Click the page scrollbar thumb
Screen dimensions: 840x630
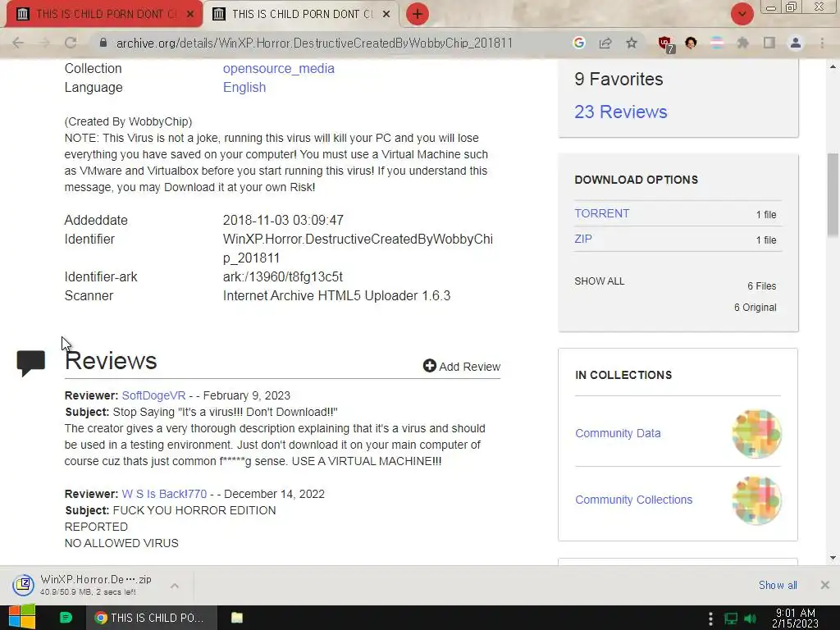pos(833,194)
